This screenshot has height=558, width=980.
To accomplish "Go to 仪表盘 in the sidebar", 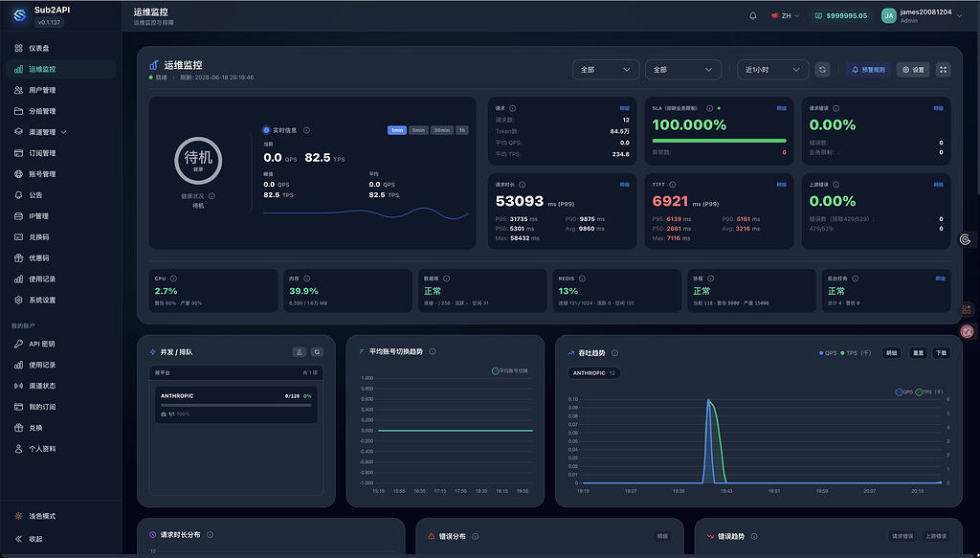I will (x=60, y=48).
